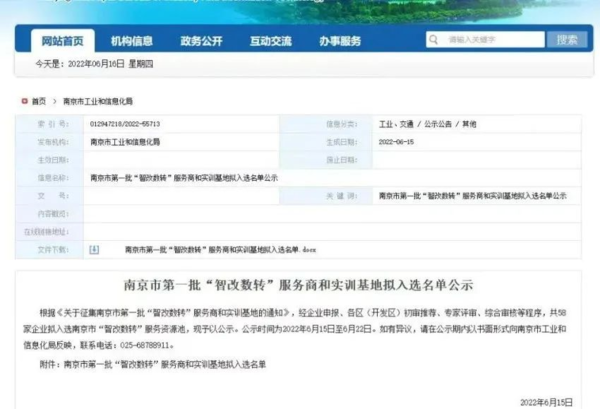Select the 信息名称 row title text

click(x=184, y=178)
